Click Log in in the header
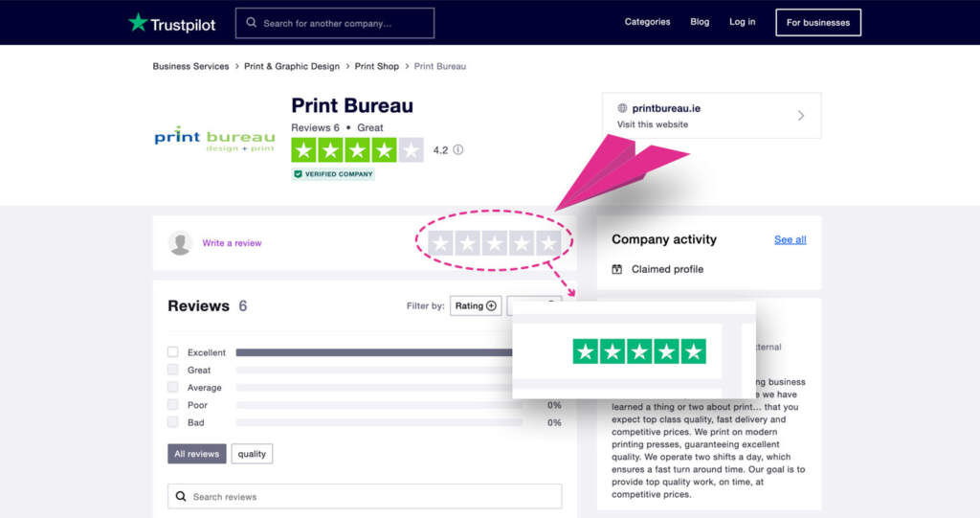Viewport: 980px width, 518px height. point(743,22)
